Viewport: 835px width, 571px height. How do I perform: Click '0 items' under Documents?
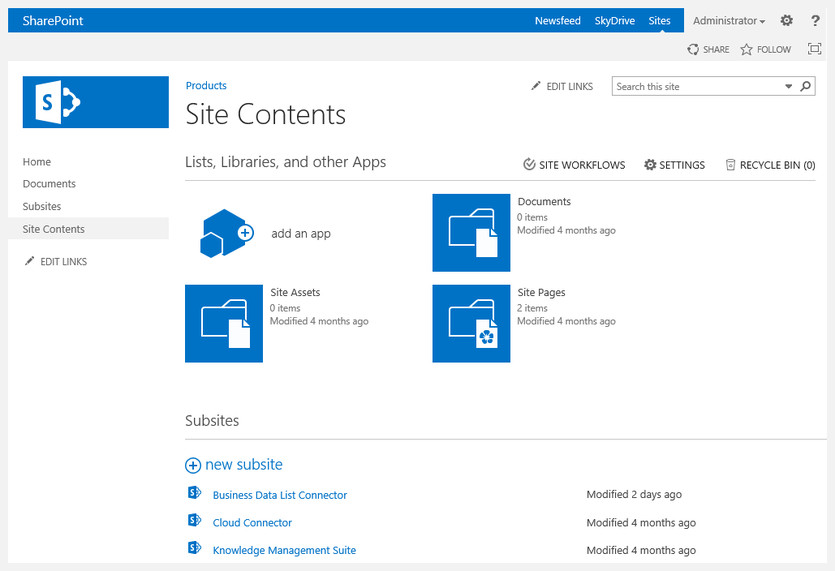[x=532, y=217]
